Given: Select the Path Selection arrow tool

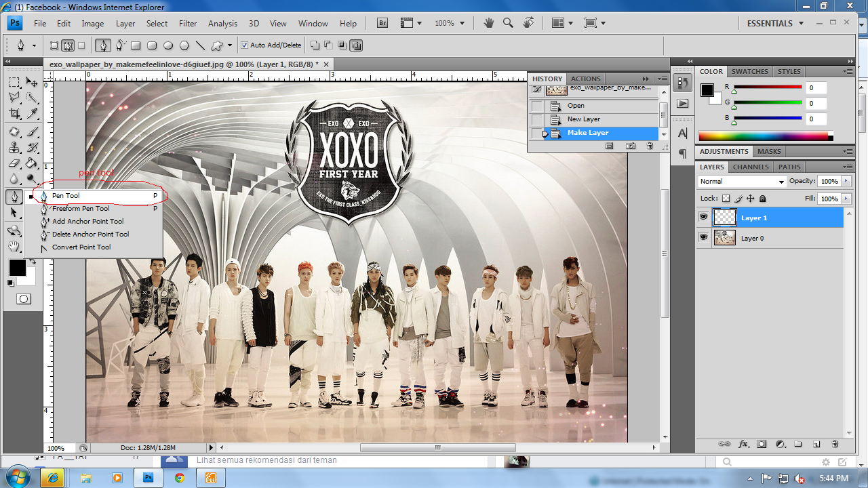Looking at the screenshot, I should point(14,213).
